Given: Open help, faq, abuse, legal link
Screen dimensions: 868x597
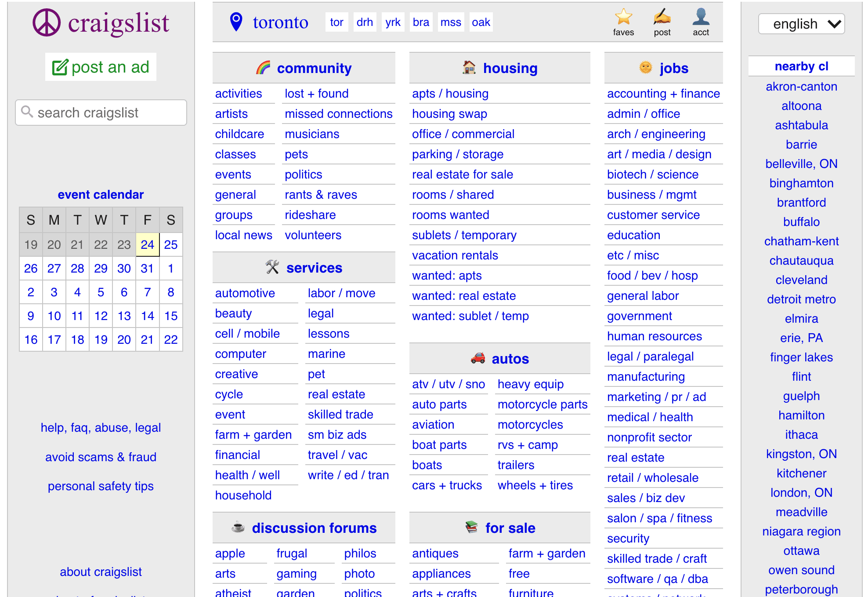Looking at the screenshot, I should [x=101, y=427].
